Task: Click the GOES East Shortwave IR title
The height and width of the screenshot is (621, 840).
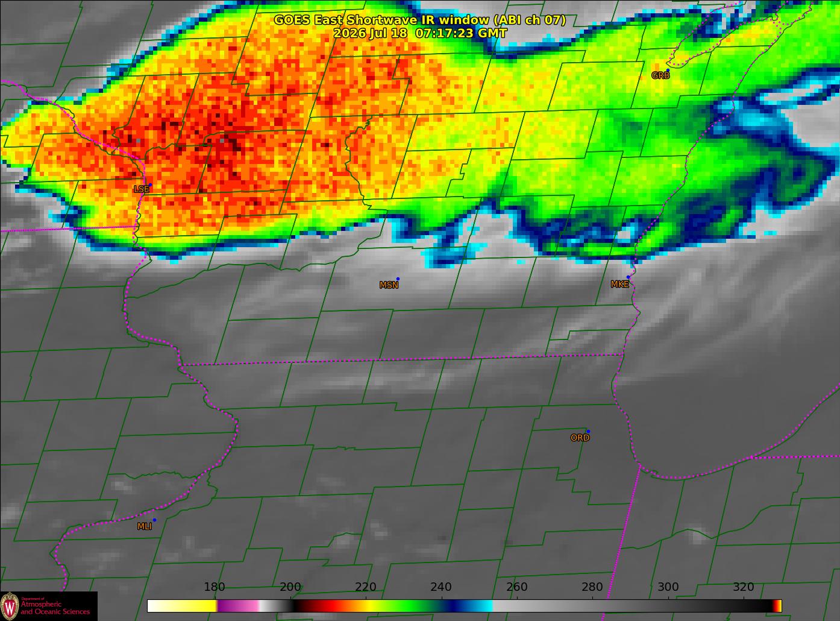Action: pos(420,20)
